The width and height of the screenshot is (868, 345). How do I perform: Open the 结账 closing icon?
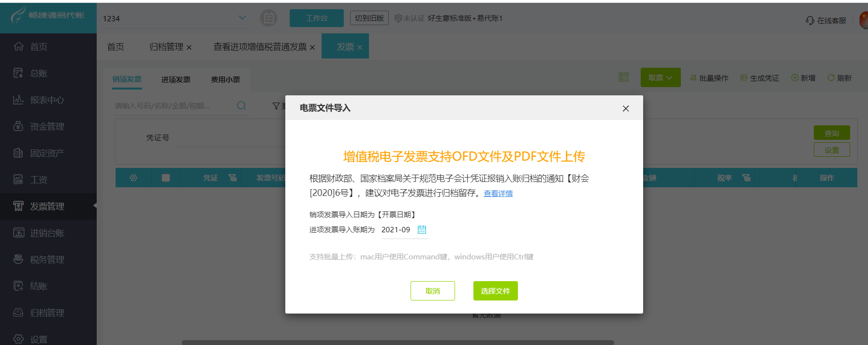click(x=18, y=286)
